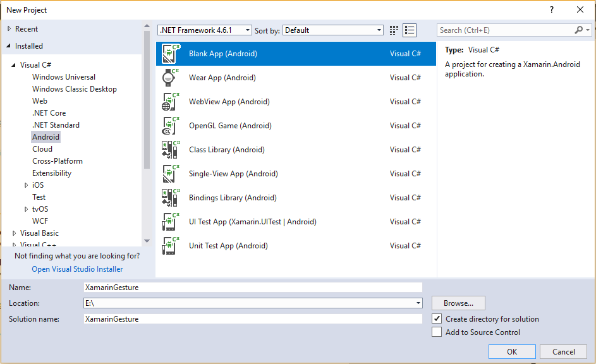Click the project Name text field
This screenshot has height=364, width=596.
(253, 287)
